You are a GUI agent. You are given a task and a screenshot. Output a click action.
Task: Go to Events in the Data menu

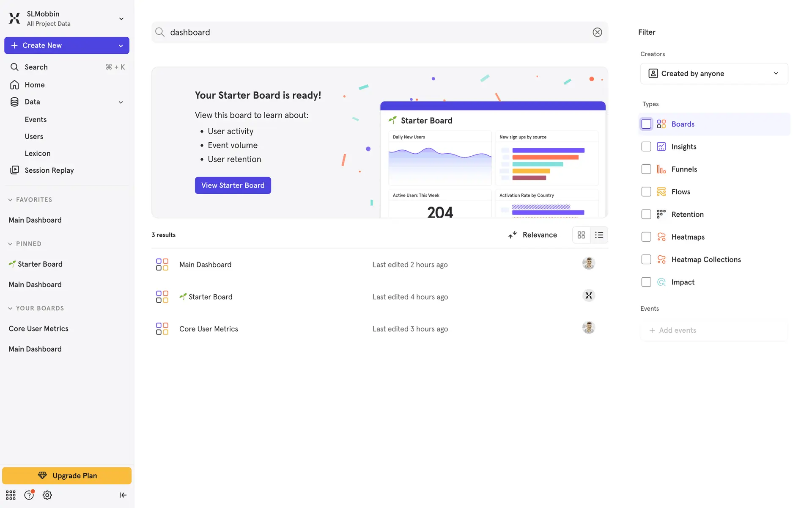[36, 119]
